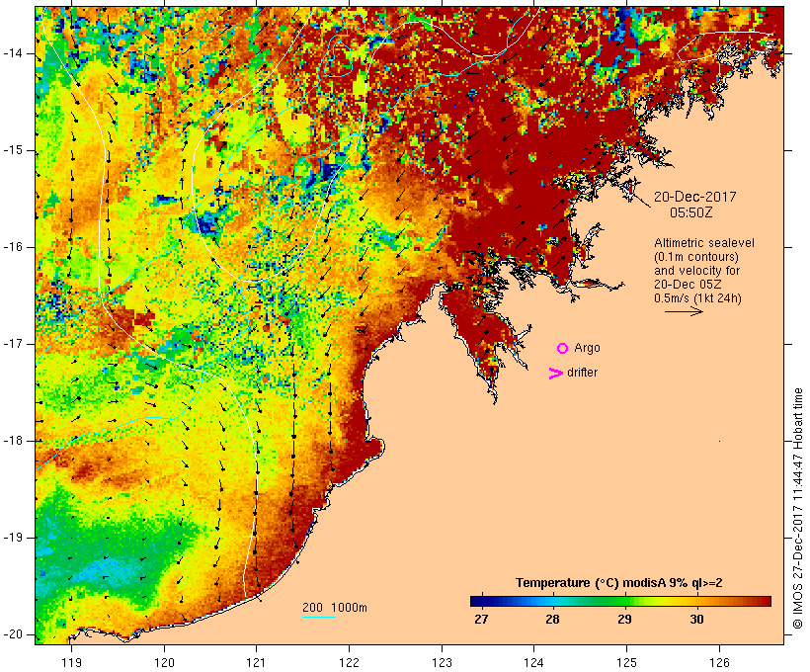Viewport: 810px width, 672px height.
Task: Click latitude axis label -14
Action: (13, 53)
